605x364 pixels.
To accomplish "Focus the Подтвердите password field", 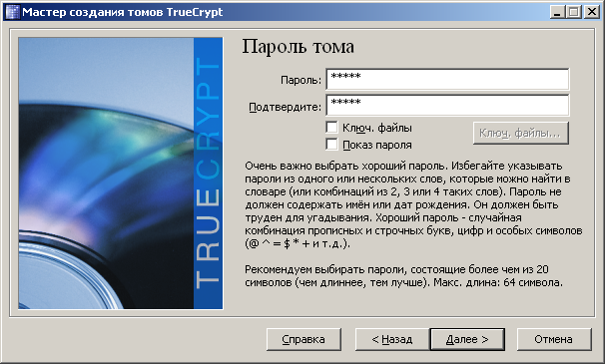I will point(447,105).
